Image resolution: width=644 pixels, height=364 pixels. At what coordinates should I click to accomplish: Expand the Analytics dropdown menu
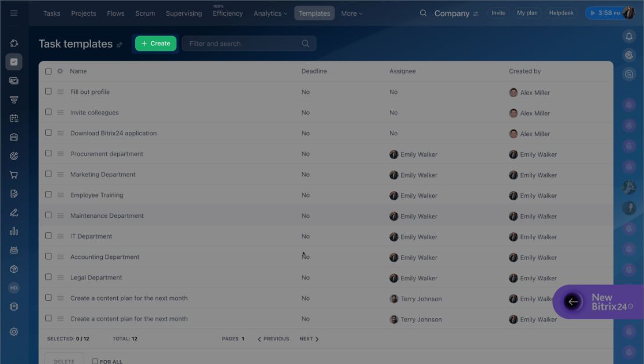click(270, 13)
